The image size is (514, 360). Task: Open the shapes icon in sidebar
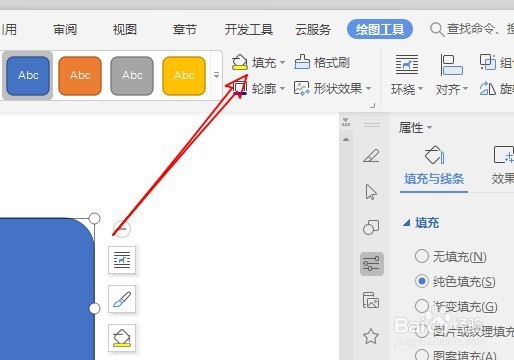371,227
